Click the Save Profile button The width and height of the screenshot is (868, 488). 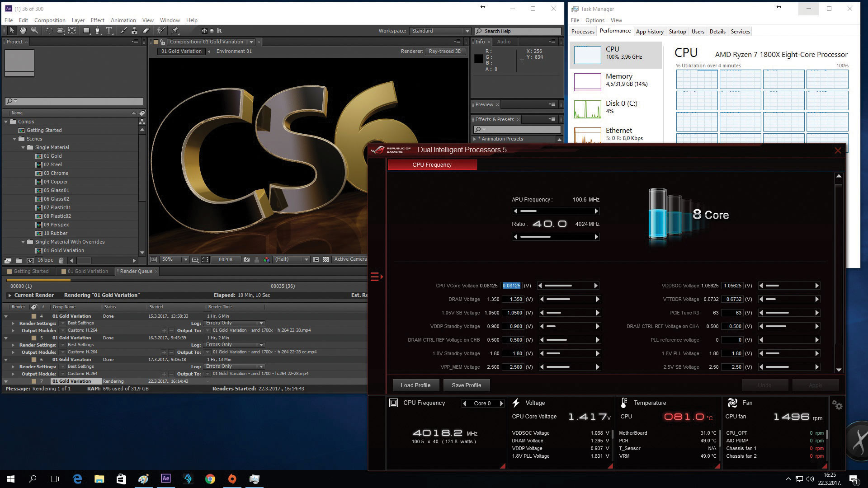[466, 385]
